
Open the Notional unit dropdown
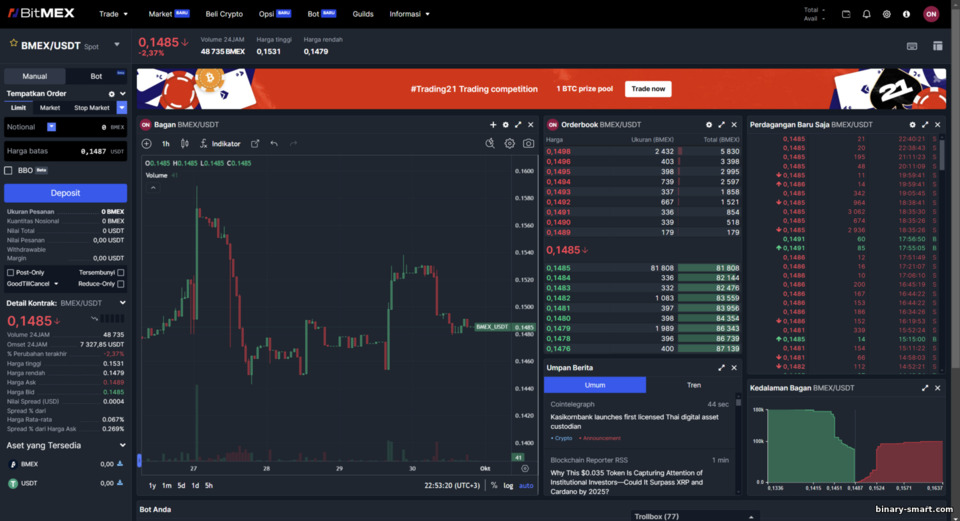[x=51, y=127]
